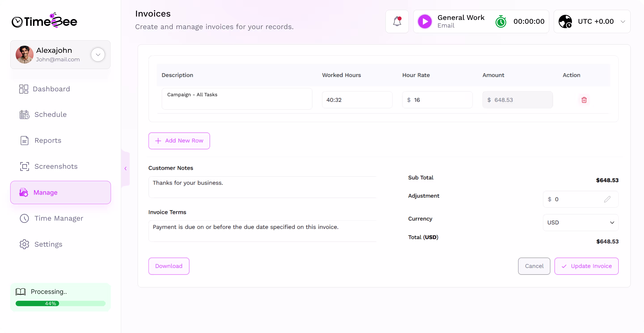The image size is (644, 333).
Task: Cancel the invoice edit
Action: coord(534,266)
